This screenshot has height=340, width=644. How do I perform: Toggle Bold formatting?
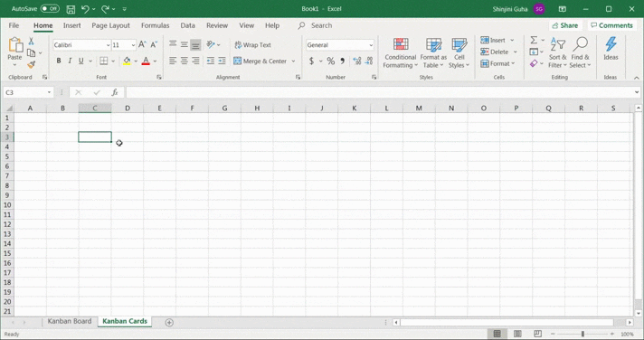pyautogui.click(x=59, y=61)
